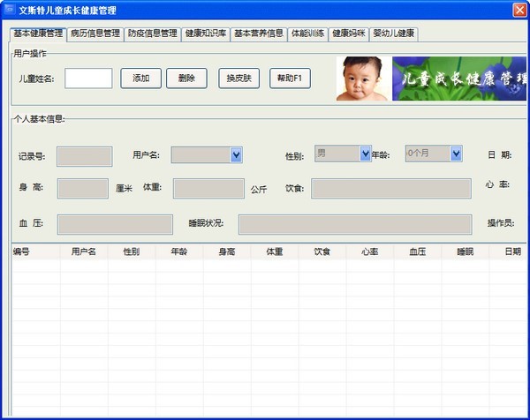530x420 pixels.
Task: Click the 心率 column header in the table
Action: pyautogui.click(x=369, y=251)
